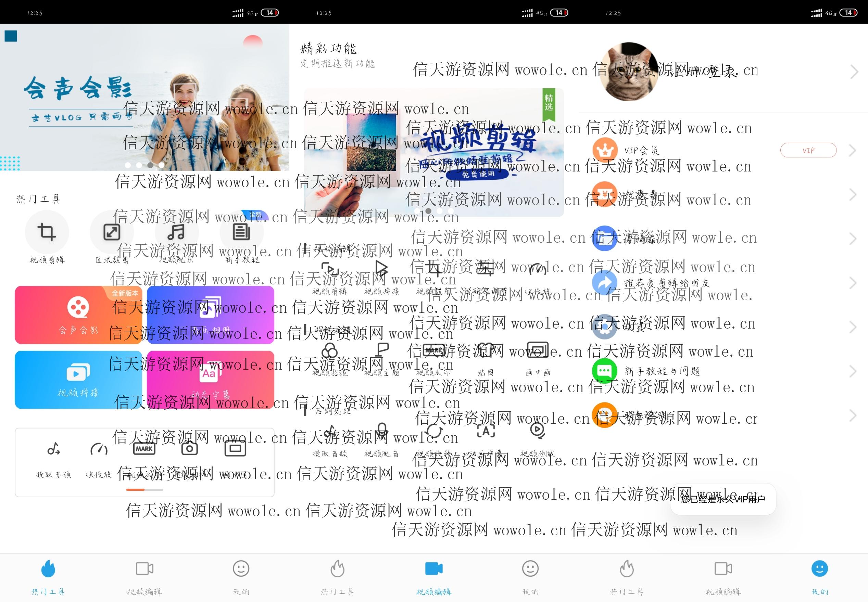Select second pagination dot on 精选 banner
This screenshot has height=602, width=868.
click(428, 211)
